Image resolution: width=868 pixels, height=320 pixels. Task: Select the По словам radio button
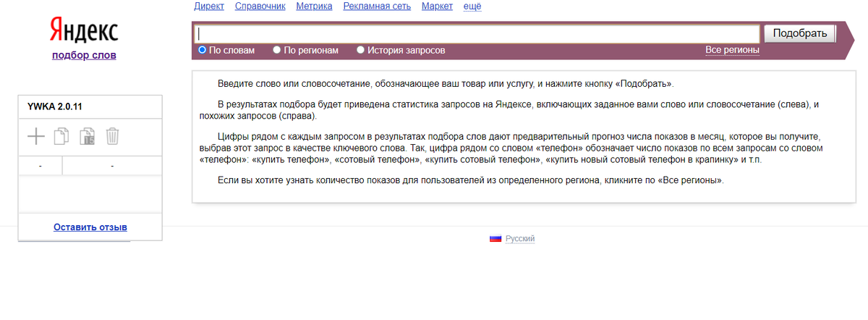pyautogui.click(x=203, y=50)
